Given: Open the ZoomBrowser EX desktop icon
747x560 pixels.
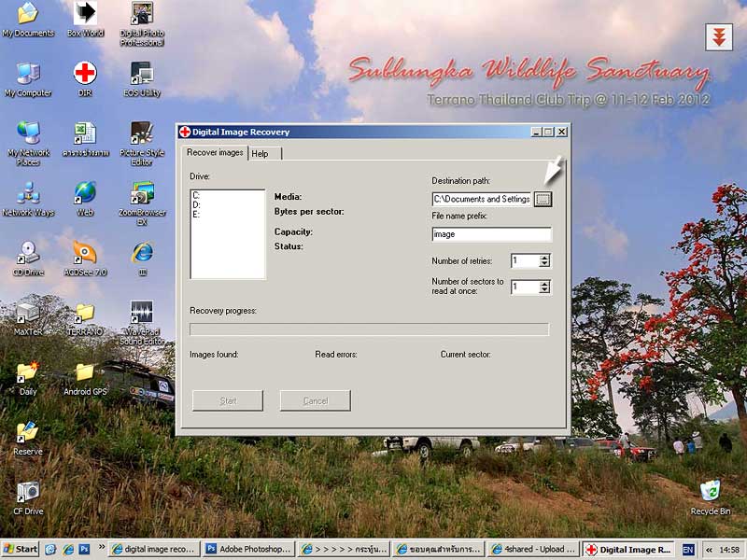Looking at the screenshot, I should tap(142, 193).
